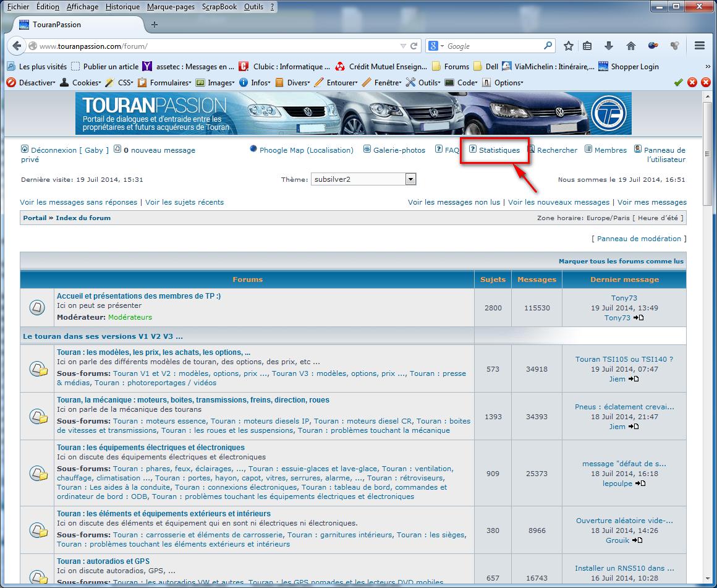Click the Statistiques link

499,150
